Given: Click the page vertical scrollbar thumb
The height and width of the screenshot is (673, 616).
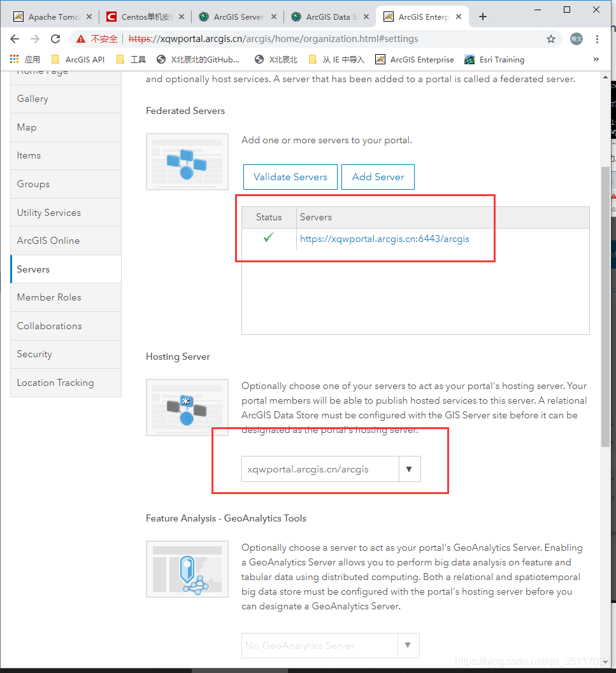Looking at the screenshot, I should pyautogui.click(x=605, y=307).
